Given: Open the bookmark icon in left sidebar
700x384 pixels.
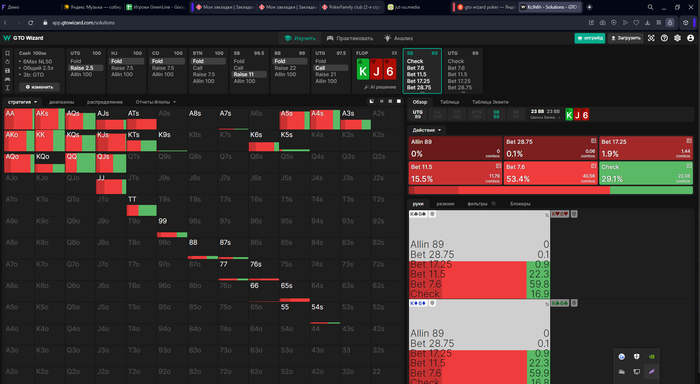Looking at the screenshot, I should [x=7, y=53].
